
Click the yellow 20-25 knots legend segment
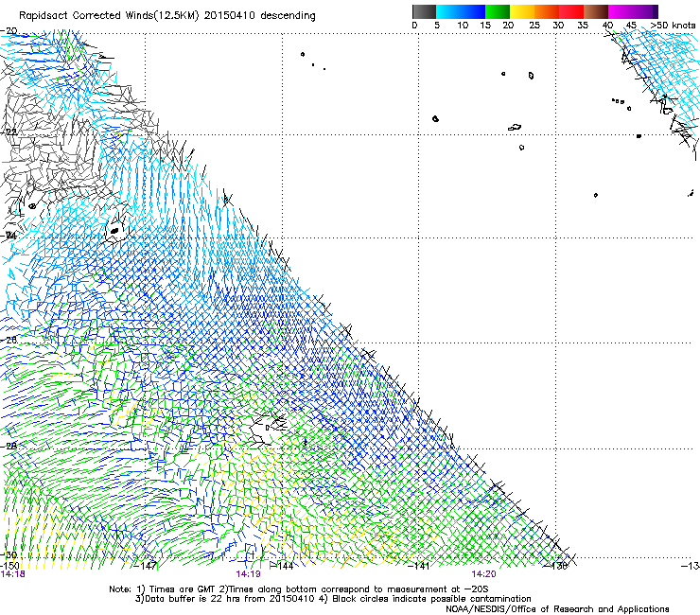(522, 11)
